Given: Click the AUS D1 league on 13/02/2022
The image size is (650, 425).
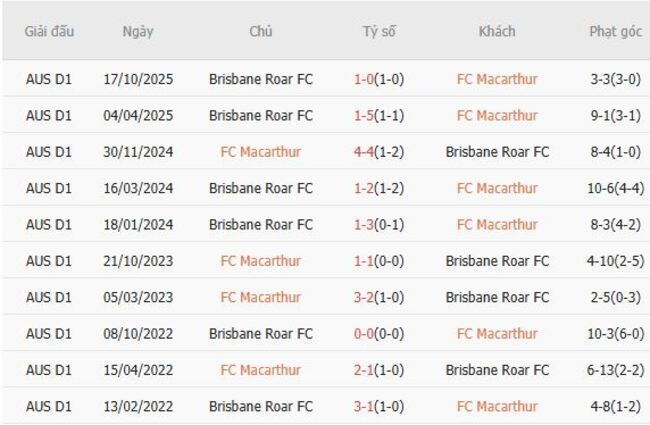Looking at the screenshot, I should tap(49, 407).
